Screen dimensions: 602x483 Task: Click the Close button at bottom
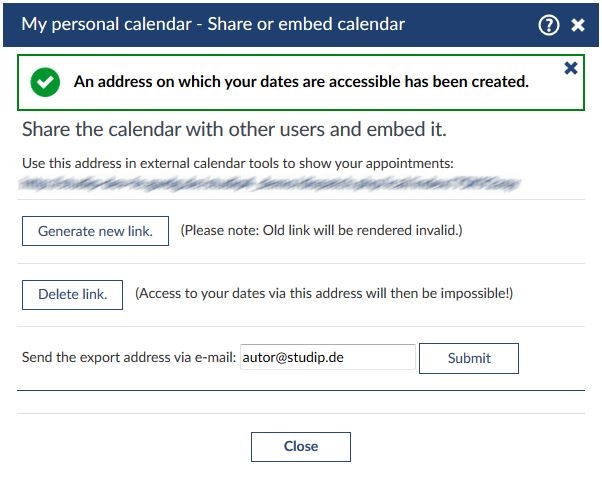click(300, 446)
